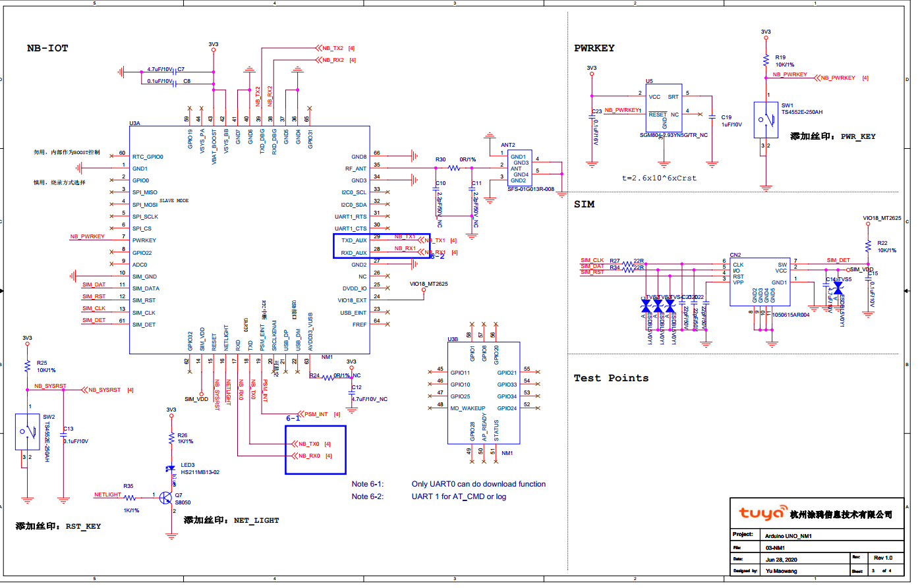Click the date Jun 28, 2020
918x588 pixels.
click(781, 560)
